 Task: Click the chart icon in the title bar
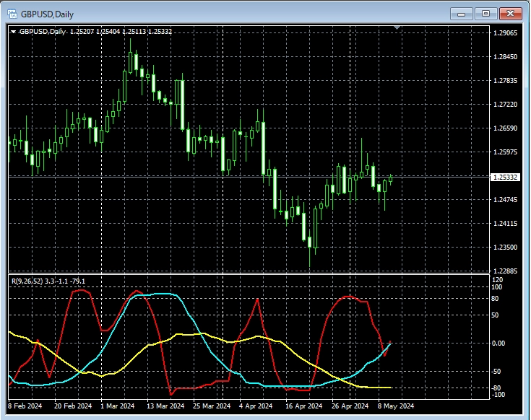click(12, 14)
